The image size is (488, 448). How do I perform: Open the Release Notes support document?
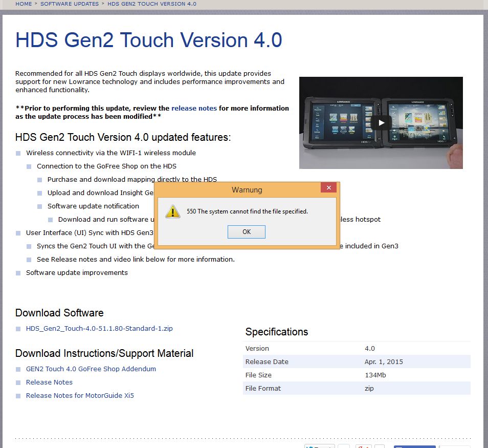tap(49, 382)
